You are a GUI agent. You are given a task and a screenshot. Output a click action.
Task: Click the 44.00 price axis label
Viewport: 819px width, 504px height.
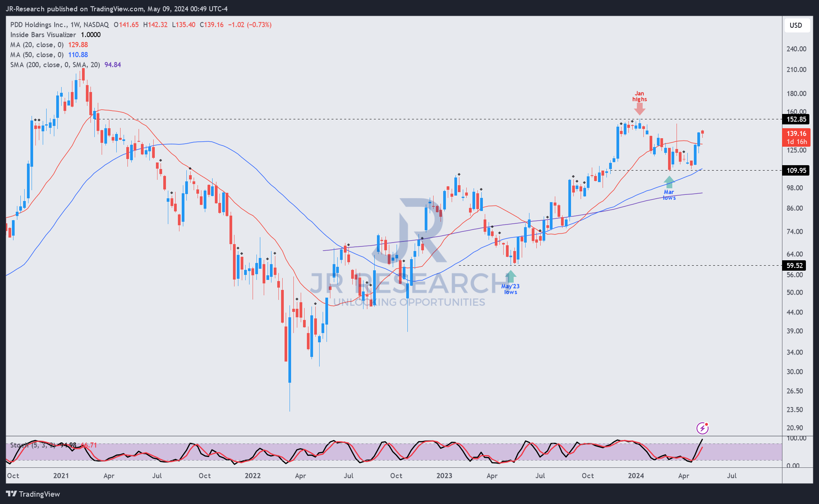795,312
